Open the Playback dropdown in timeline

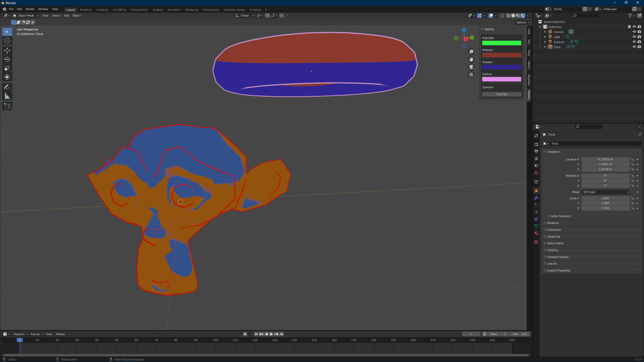pos(20,334)
